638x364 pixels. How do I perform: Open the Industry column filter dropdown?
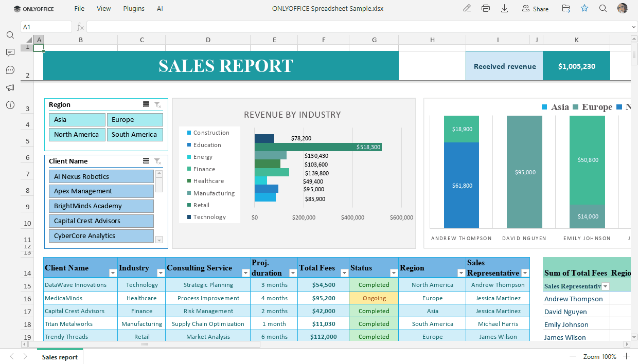point(161,274)
